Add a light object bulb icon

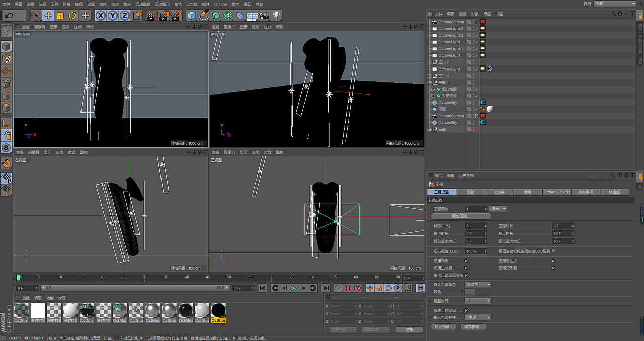pos(276,16)
